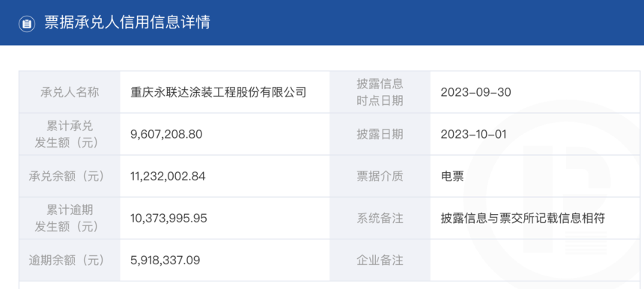Click the 票据介质 value 电票
This screenshot has height=289, width=644.
[x=452, y=176]
